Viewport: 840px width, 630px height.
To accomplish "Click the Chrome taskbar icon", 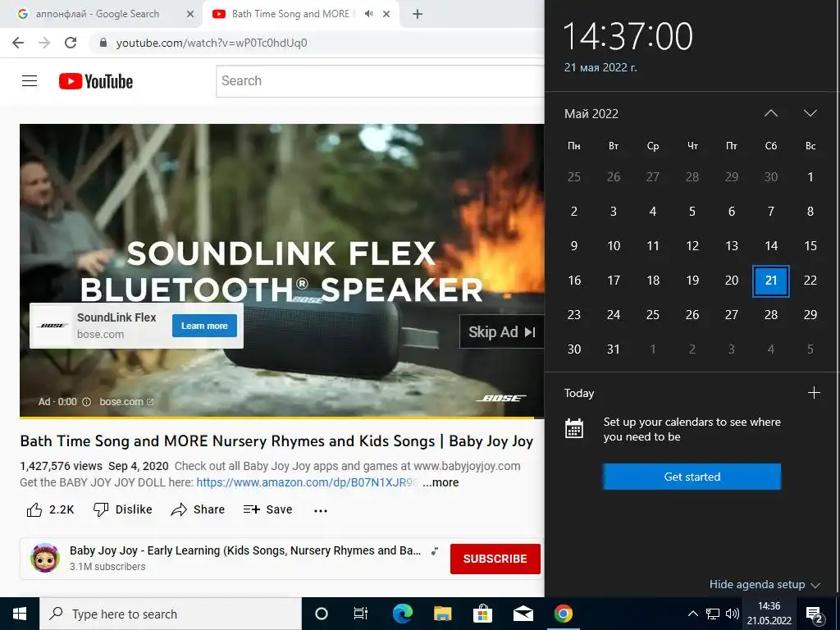I will (x=563, y=614).
